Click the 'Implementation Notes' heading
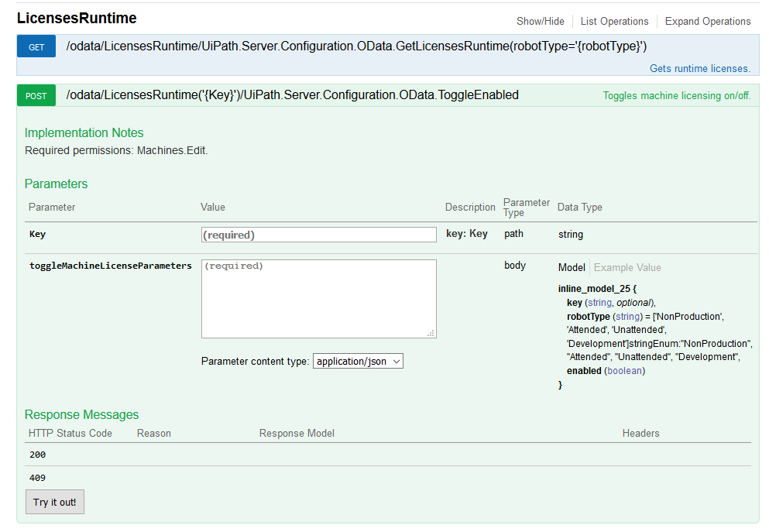 pos(84,133)
